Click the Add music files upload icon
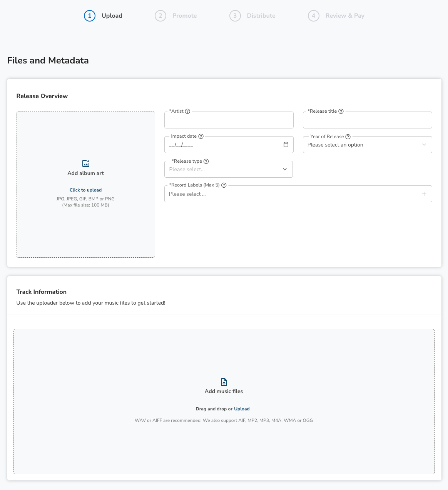448x490 pixels. coord(224,382)
